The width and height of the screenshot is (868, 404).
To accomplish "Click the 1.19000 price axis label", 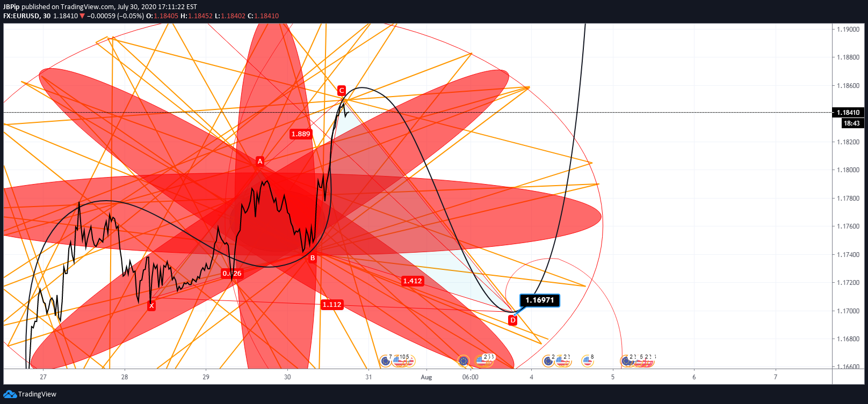I will (x=848, y=30).
